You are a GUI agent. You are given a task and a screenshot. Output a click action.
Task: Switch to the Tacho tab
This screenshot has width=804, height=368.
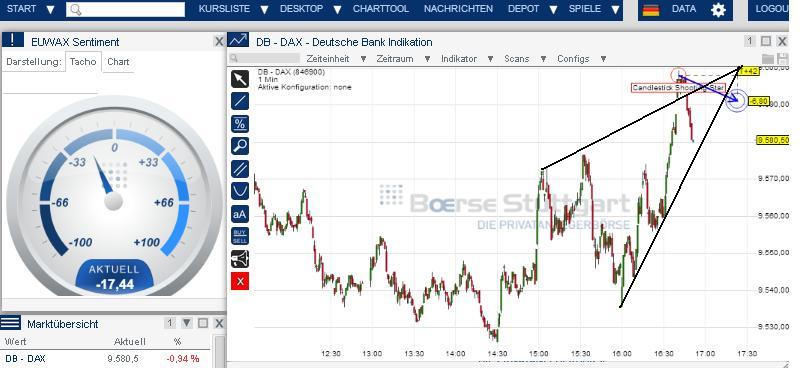pos(83,62)
